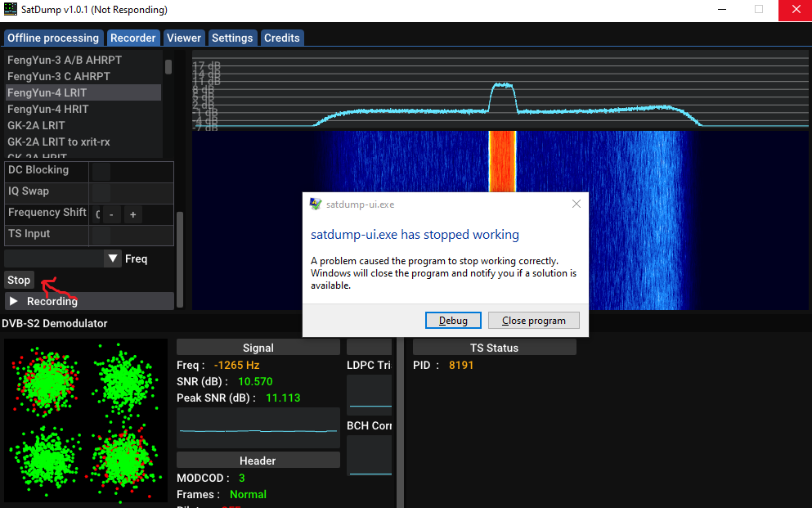Click Close program in the crash dialog
This screenshot has width=812, height=508.
tap(533, 320)
